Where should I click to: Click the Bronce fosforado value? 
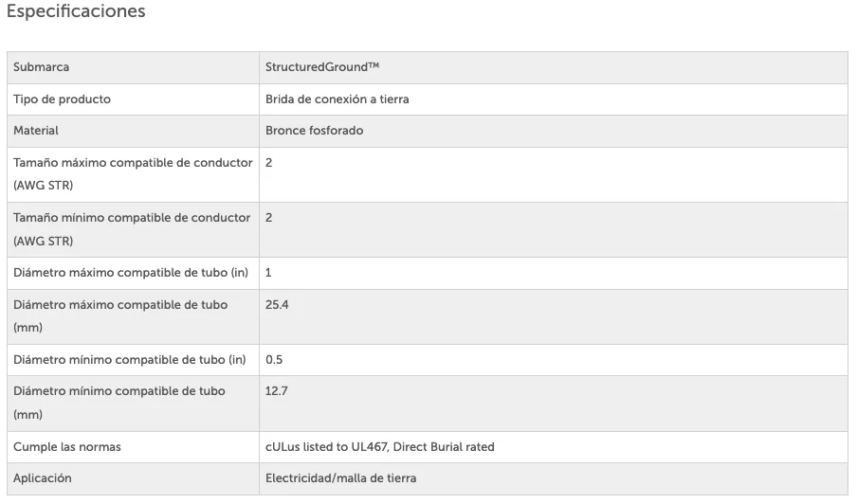(314, 131)
